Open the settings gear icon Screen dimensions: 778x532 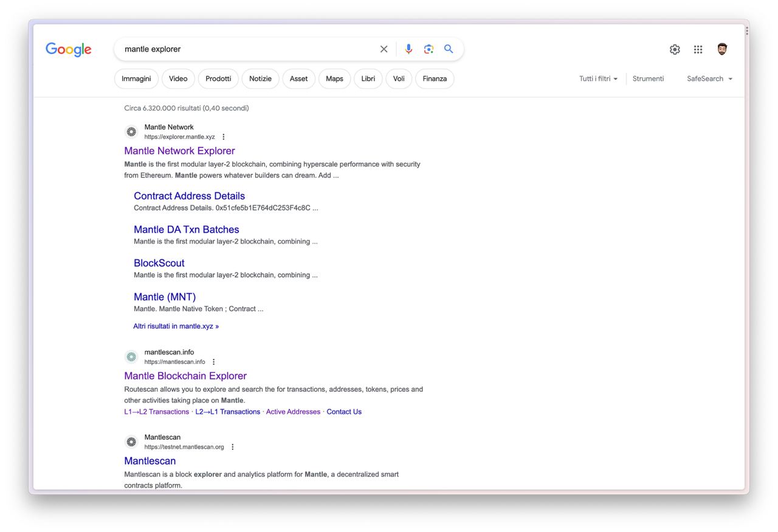click(x=675, y=50)
